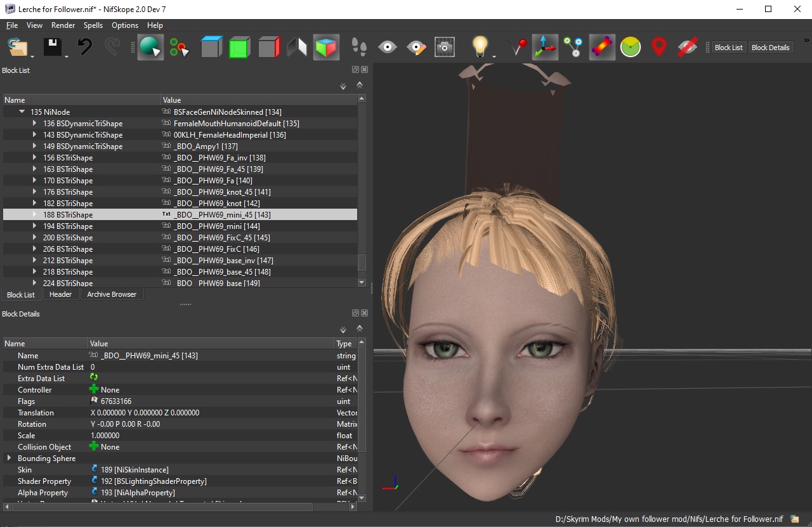The image size is (812, 527).
Task: Select the Scale value 1.000000 field
Action: coord(105,436)
